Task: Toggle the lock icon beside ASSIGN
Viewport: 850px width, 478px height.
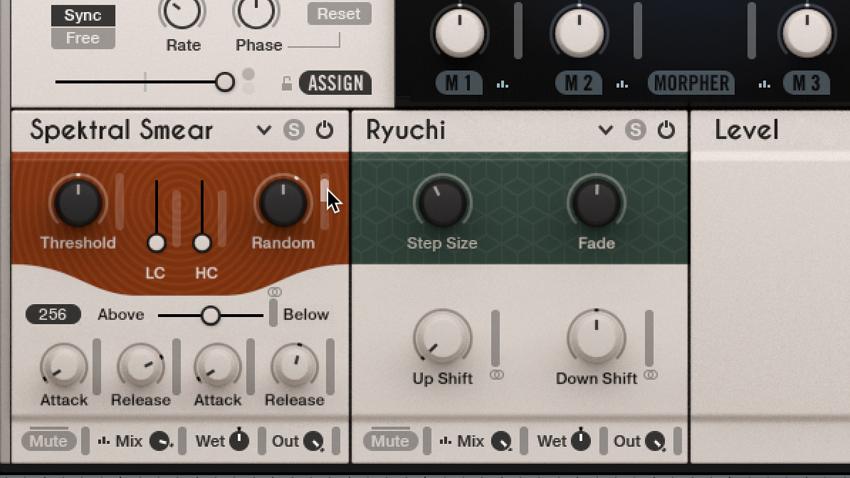Action: point(287,83)
